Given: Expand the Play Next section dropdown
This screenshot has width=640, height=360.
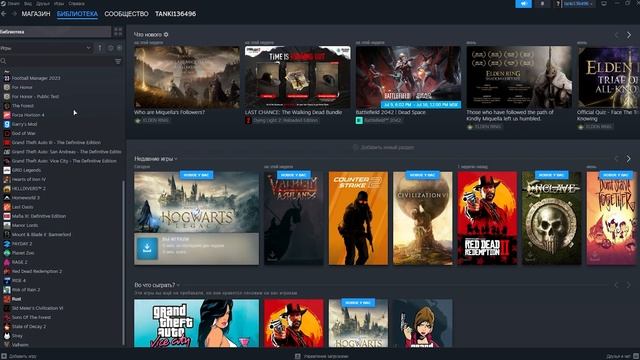Looking at the screenshot, I should 178,285.
